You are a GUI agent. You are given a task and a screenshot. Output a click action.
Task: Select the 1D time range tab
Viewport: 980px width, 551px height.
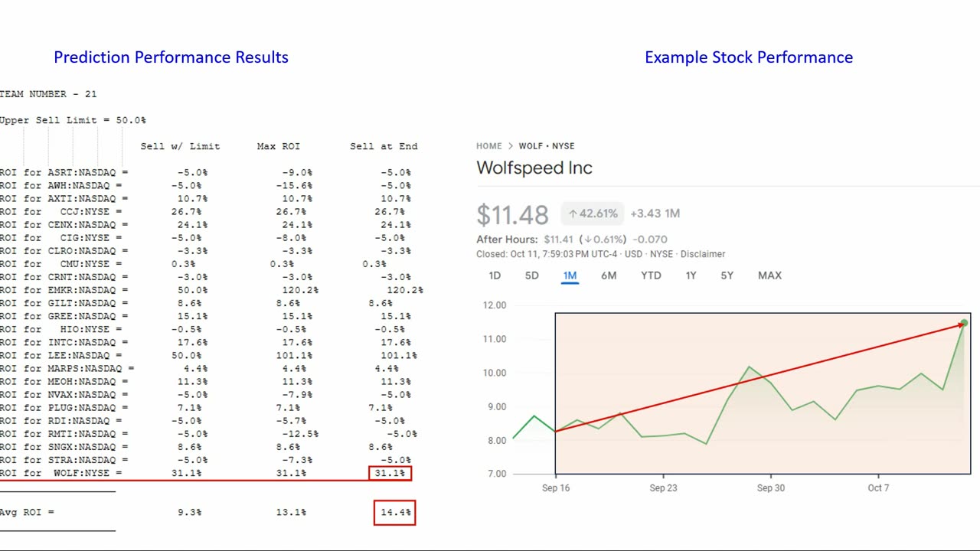[495, 275]
